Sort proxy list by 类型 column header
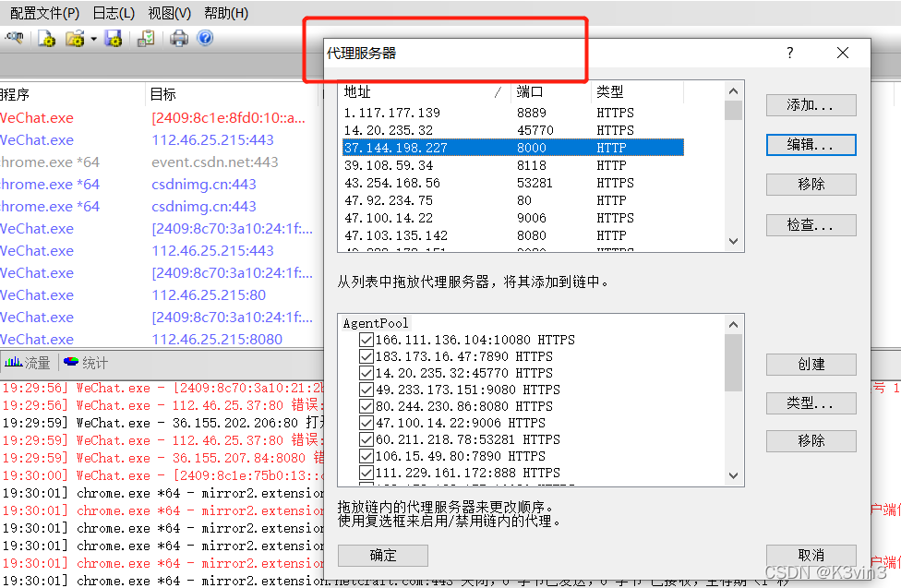This screenshot has width=901, height=588. pyautogui.click(x=637, y=92)
